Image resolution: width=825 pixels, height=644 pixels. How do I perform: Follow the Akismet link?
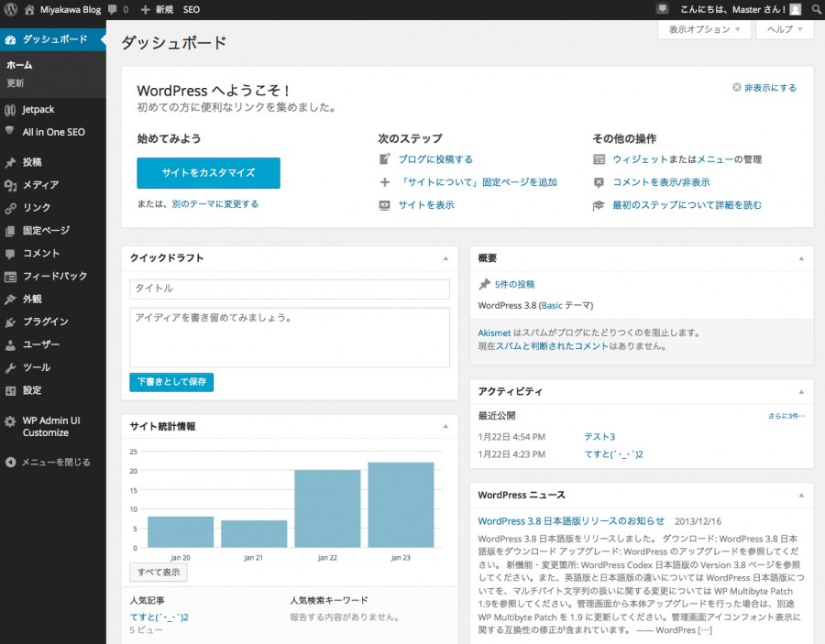click(494, 333)
